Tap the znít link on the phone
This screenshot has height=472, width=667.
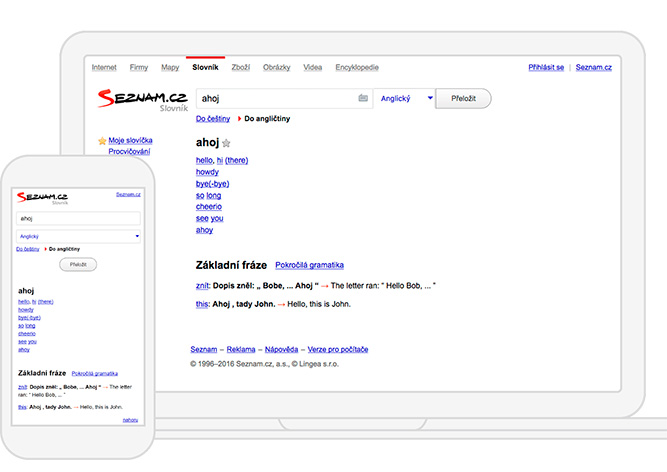pyautogui.click(x=23, y=387)
